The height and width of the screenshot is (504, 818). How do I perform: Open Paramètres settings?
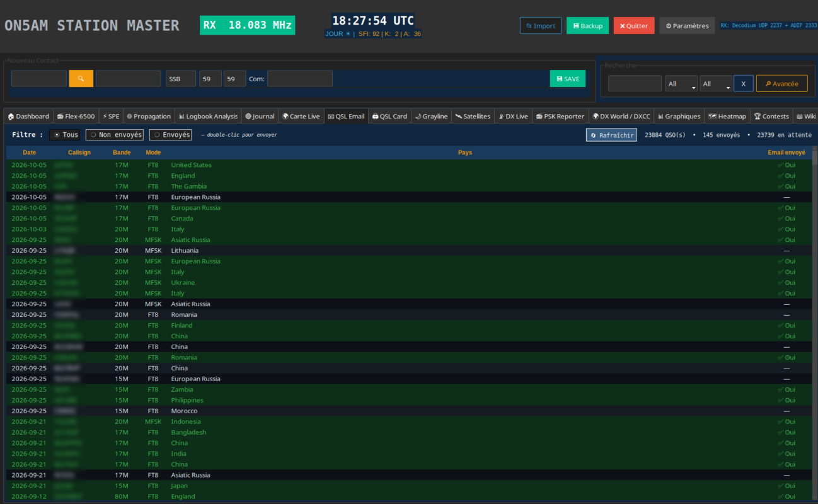point(688,26)
